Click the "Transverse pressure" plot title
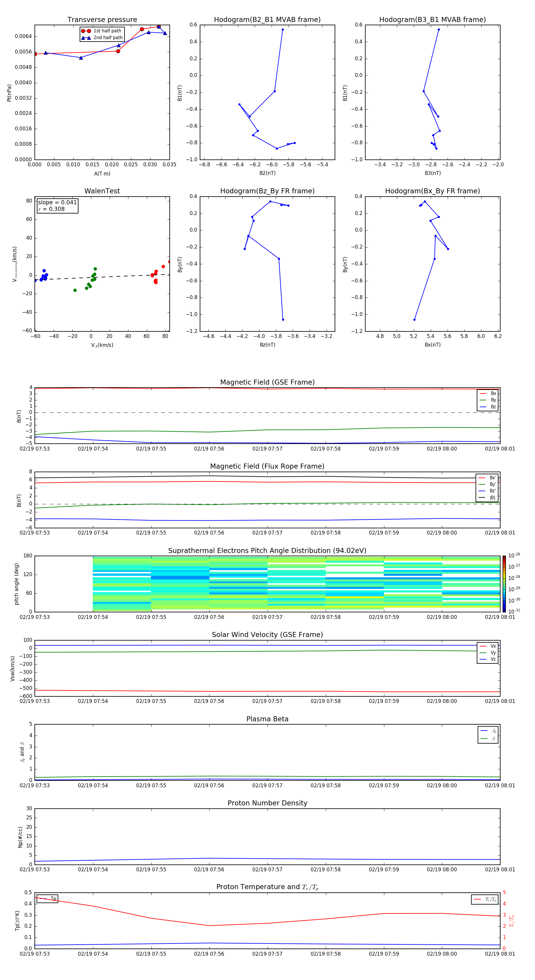 [x=102, y=20]
